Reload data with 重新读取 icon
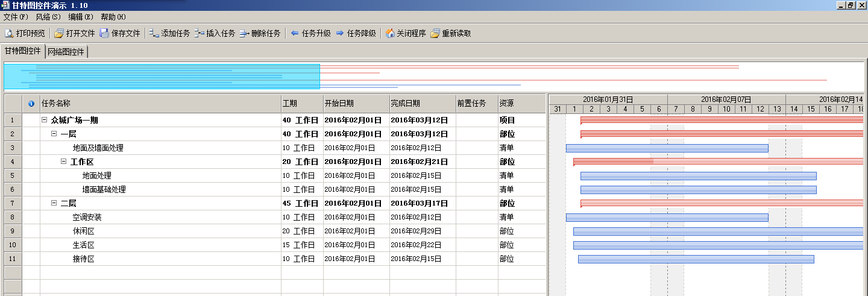Viewport: 868px width, 296px height. pos(435,33)
